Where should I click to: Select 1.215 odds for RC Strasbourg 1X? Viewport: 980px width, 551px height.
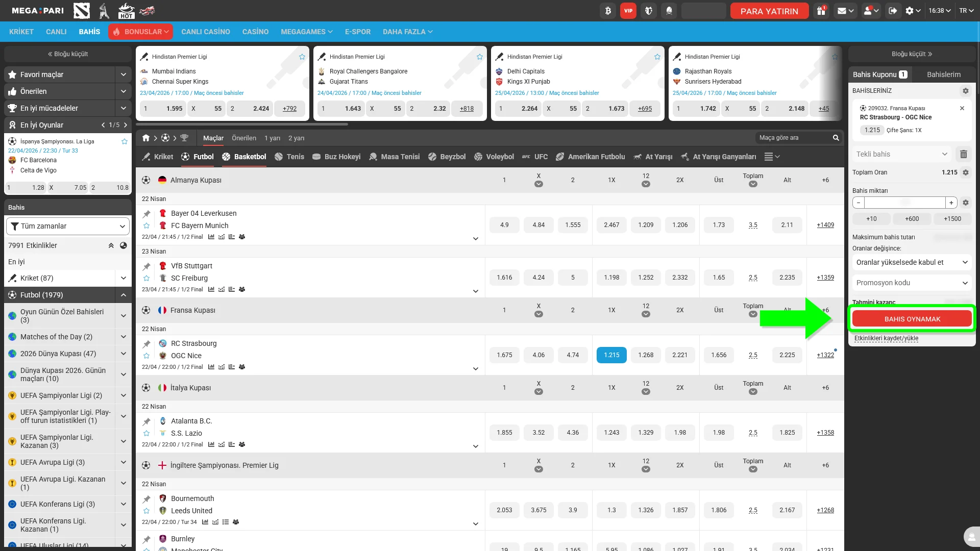[611, 355]
